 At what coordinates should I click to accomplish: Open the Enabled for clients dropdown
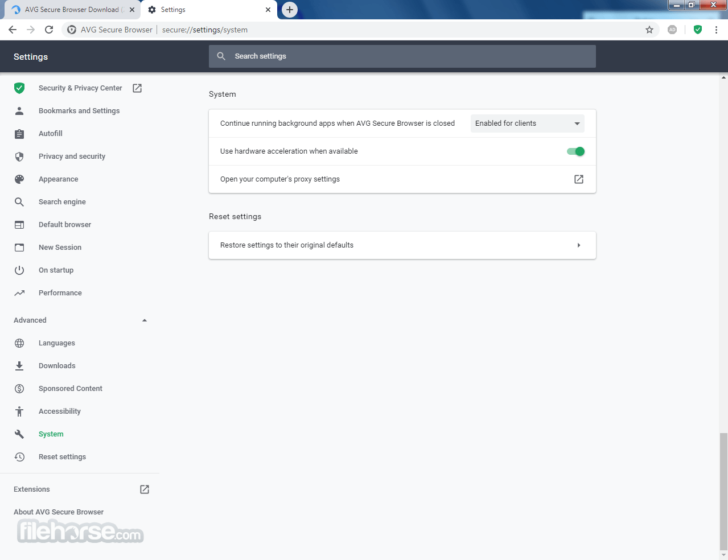click(x=528, y=123)
